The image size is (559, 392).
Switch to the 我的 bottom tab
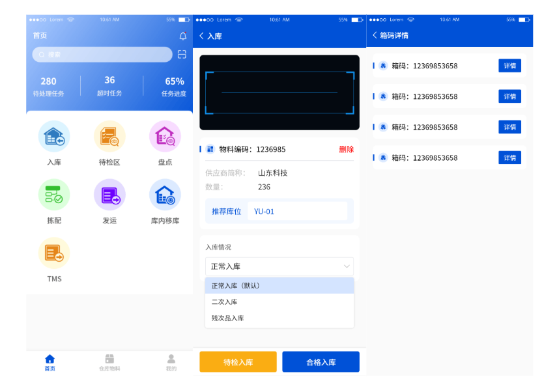[171, 363]
